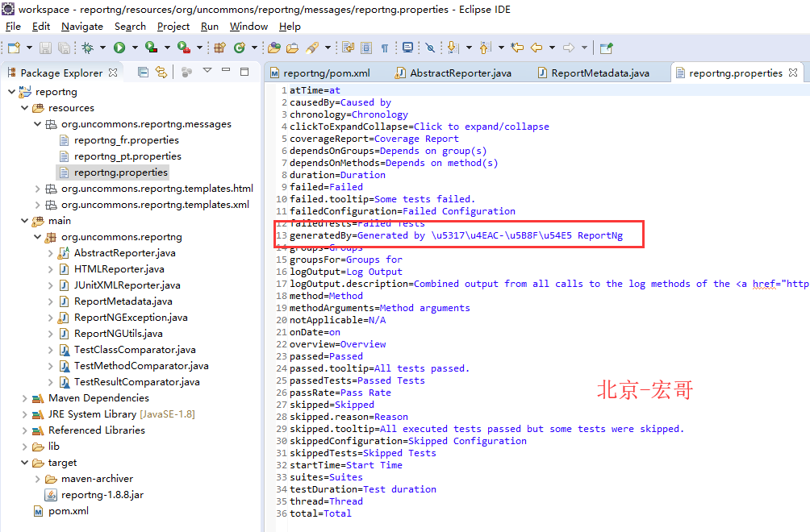Screen dimensions: 810x532
Task: Open dropdown next to Run icon
Action: pos(135,48)
